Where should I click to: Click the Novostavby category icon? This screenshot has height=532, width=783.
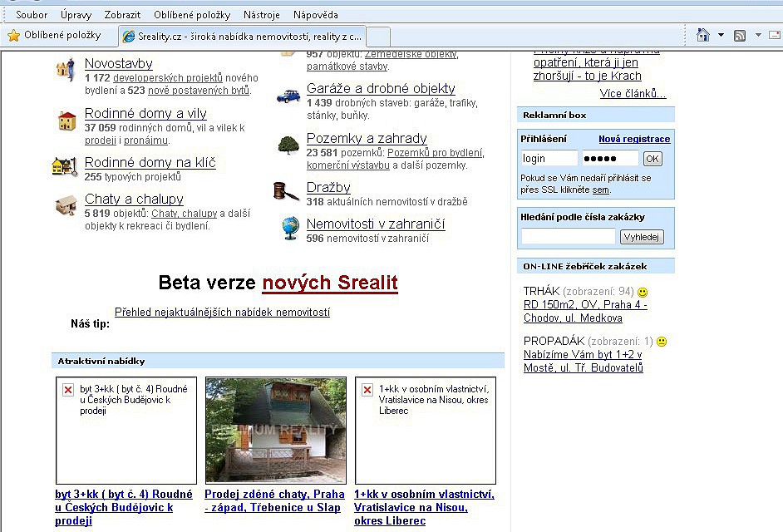click(x=66, y=69)
